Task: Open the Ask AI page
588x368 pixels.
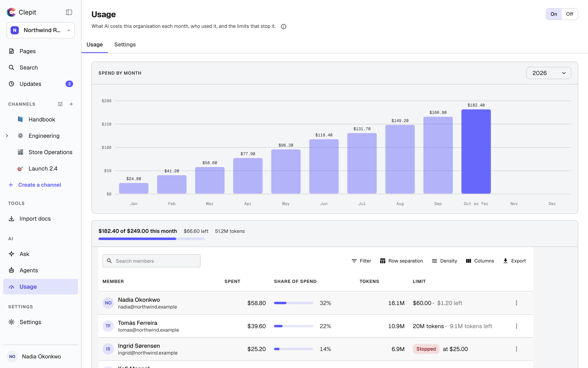Action: point(41,254)
